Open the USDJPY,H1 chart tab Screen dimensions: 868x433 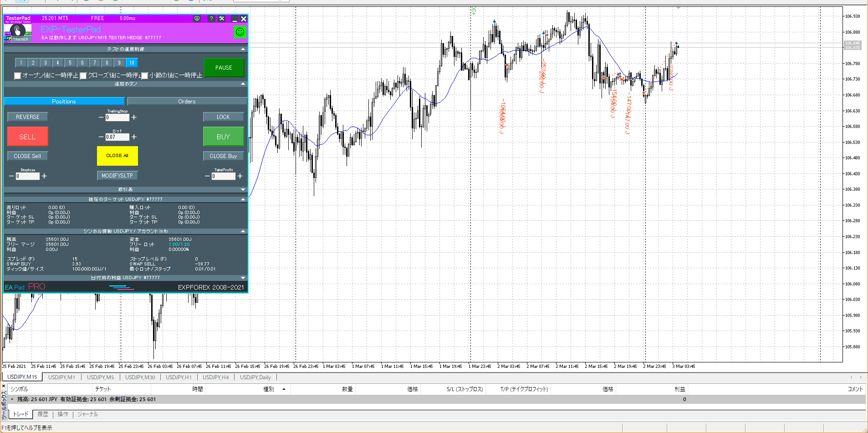179,377
